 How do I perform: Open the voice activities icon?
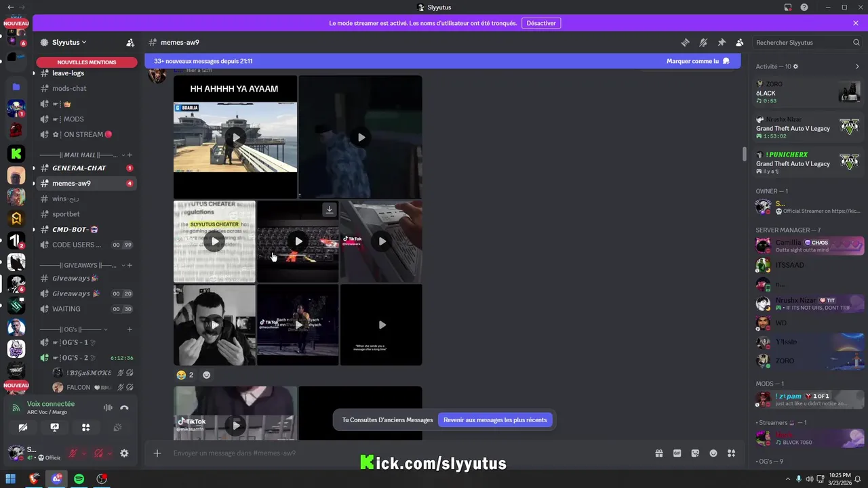85,428
